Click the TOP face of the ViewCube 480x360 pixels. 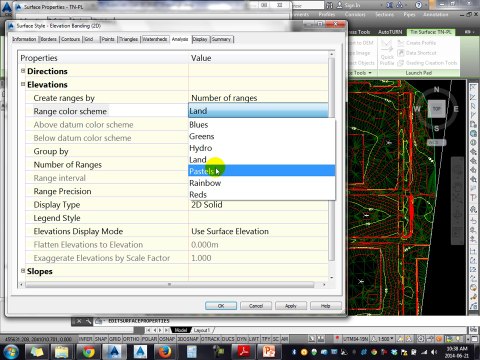[x=436, y=109]
